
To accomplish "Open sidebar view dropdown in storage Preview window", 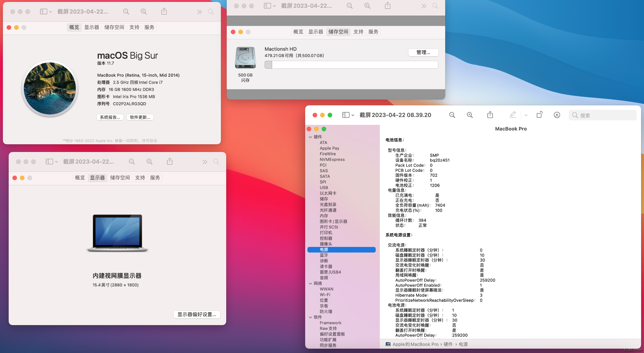I will click(275, 6).
